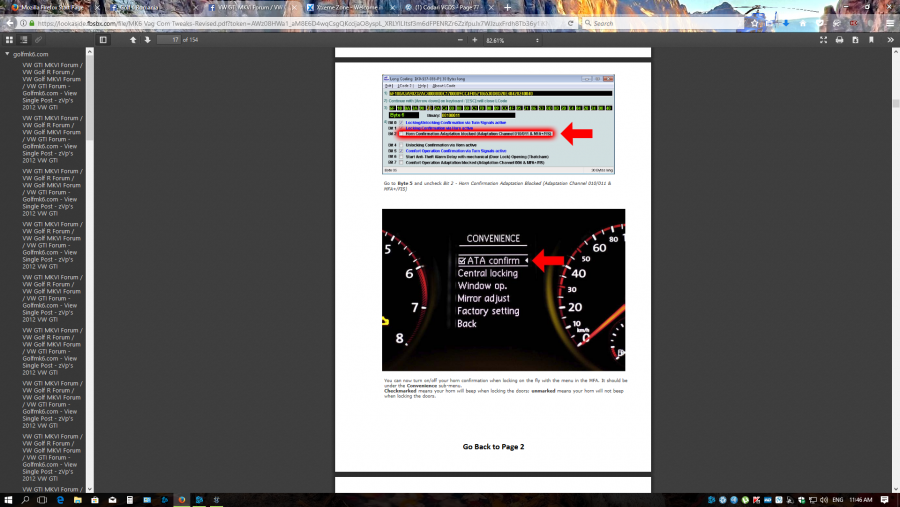
Task: Open the first VW GTI MKVI Forum outline entry
Action: tap(52, 86)
